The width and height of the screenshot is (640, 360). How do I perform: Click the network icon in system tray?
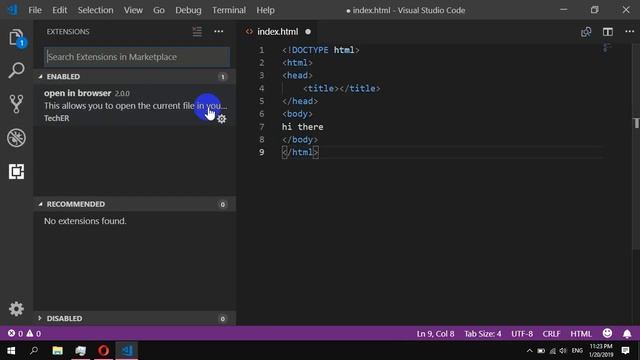(552, 351)
